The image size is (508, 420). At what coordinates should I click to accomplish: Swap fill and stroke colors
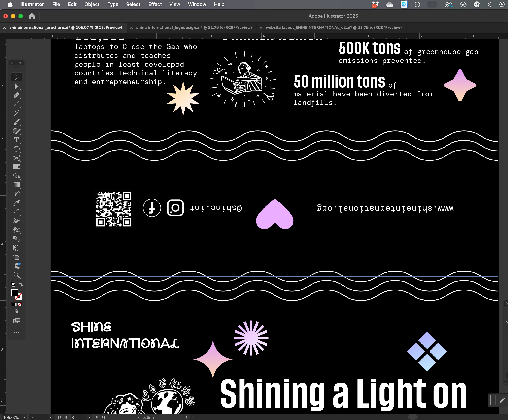click(21, 284)
